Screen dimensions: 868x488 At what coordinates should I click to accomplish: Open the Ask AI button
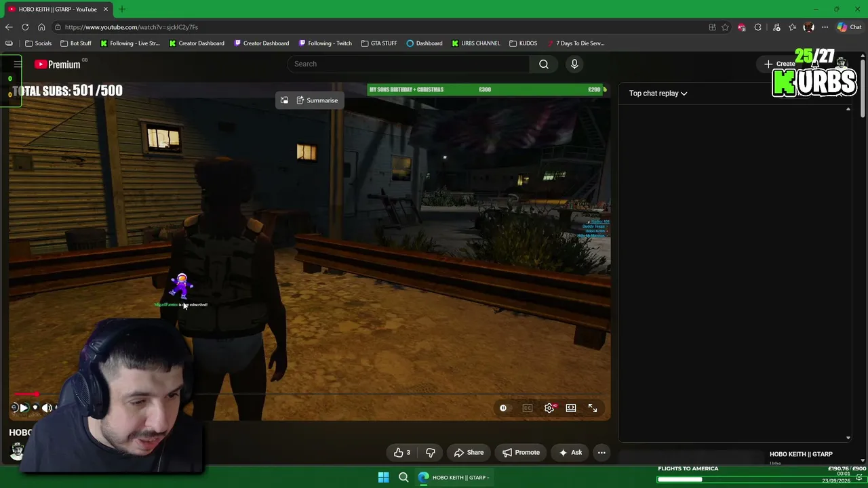(570, 453)
